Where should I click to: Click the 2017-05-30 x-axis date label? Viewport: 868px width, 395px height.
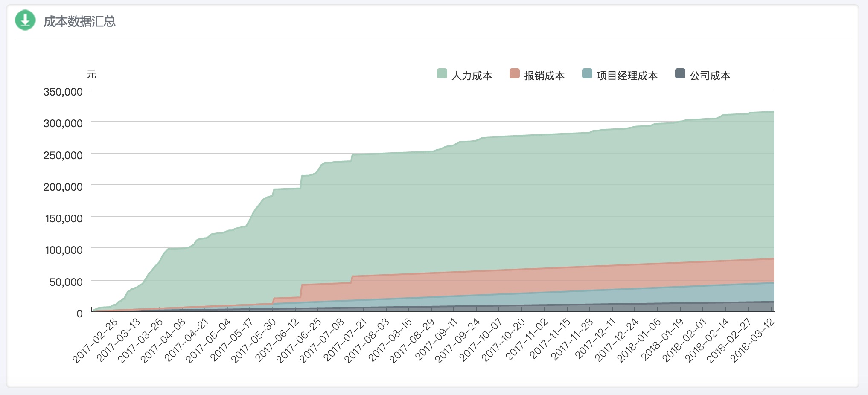pyautogui.click(x=254, y=340)
